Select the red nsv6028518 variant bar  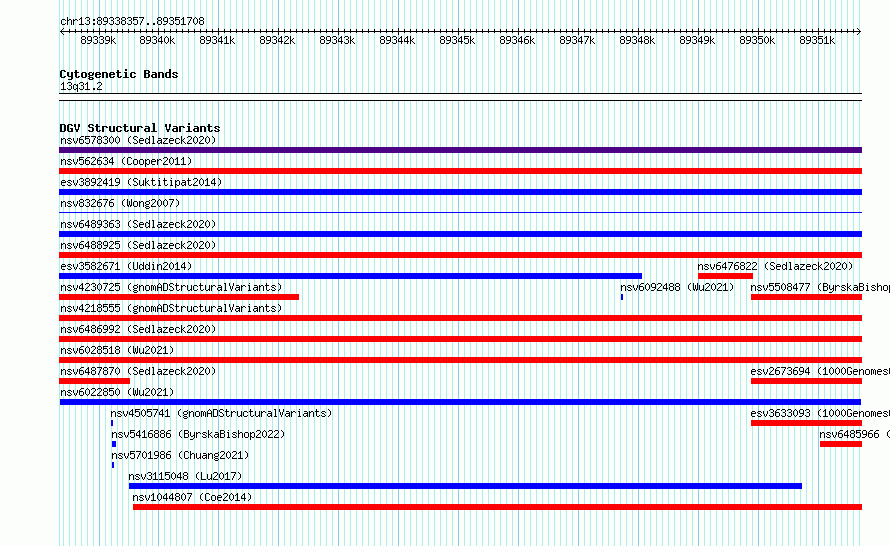click(x=460, y=360)
